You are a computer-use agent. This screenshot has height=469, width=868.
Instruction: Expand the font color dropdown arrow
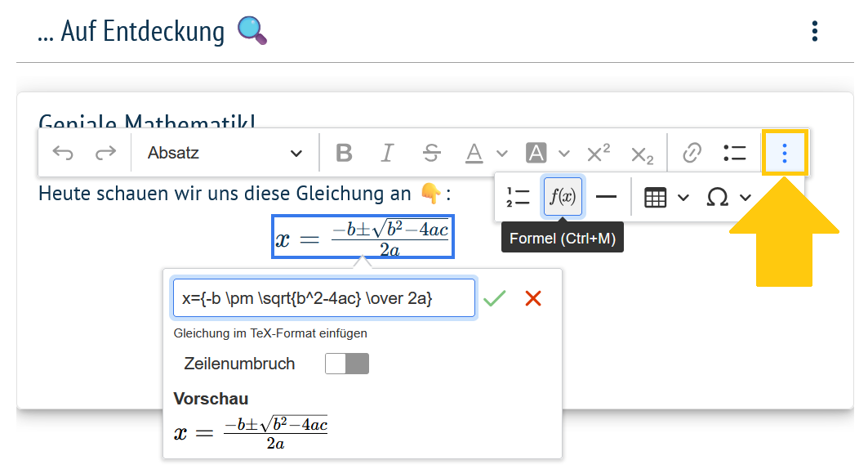[502, 153]
